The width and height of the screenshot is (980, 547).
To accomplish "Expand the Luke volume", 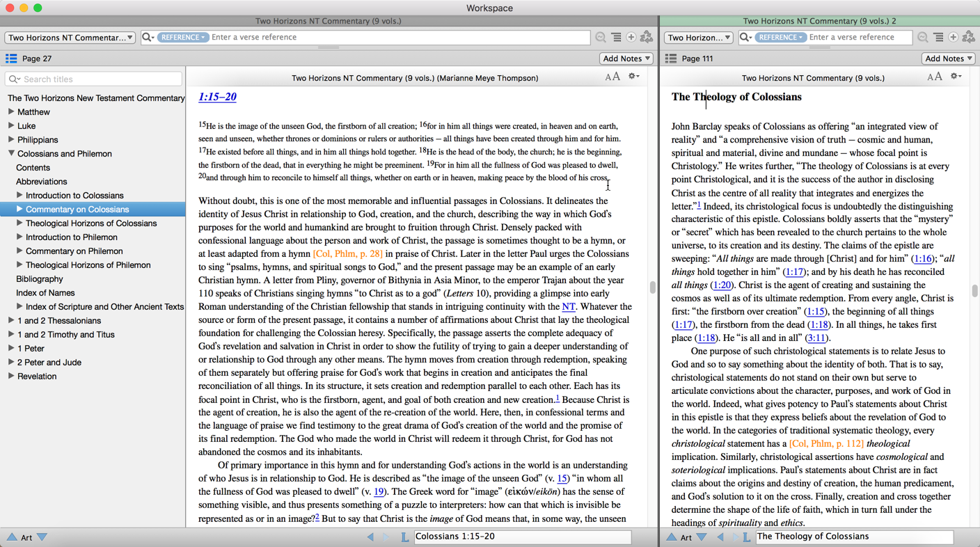I will 11,125.
